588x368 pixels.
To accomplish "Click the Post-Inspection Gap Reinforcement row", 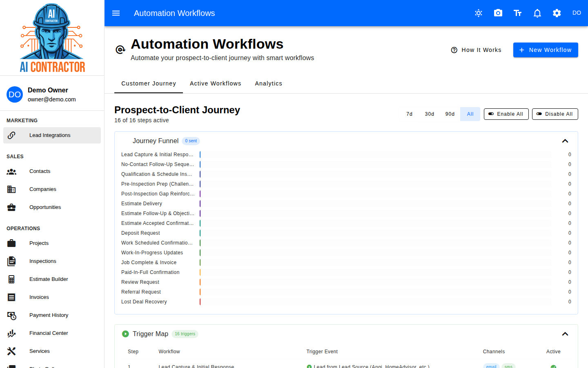I will tap(346, 194).
